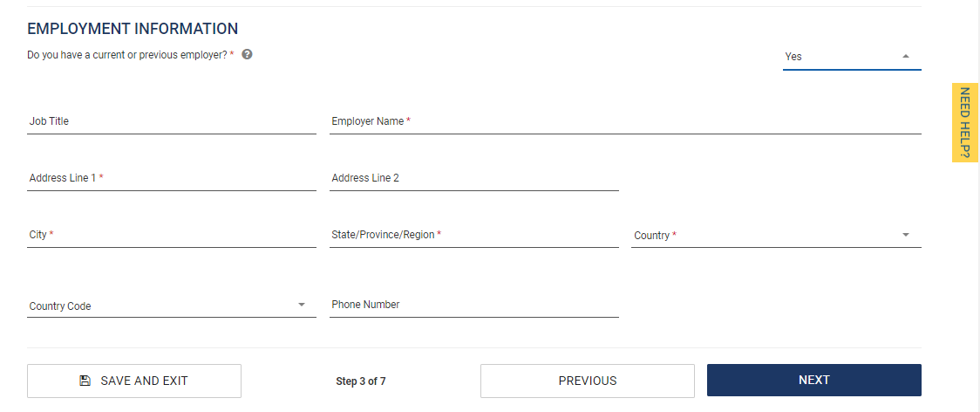Click the Step 3 of 7 indicator
The height and width of the screenshot is (412, 980).
(x=360, y=381)
